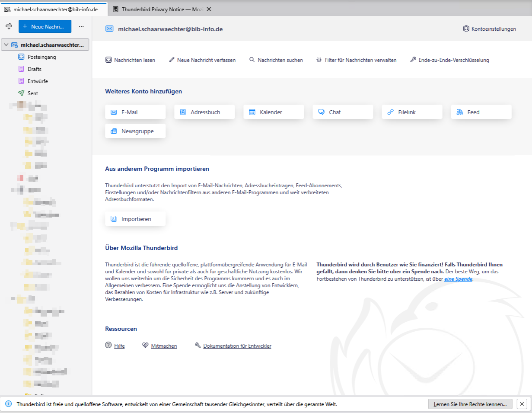The image size is (532, 413).
Task: Click the Importieren button
Action: click(x=135, y=219)
